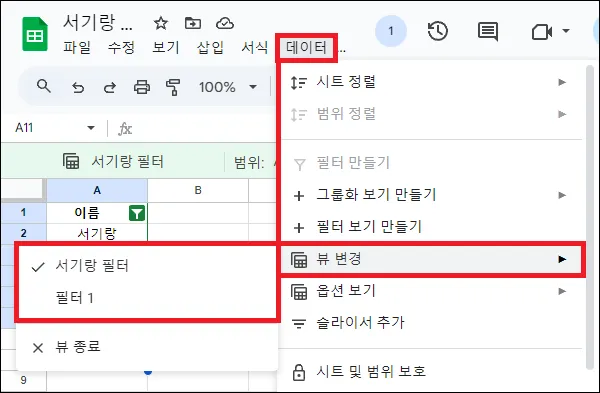Print the spreadsheet
600x393 pixels.
click(x=142, y=87)
